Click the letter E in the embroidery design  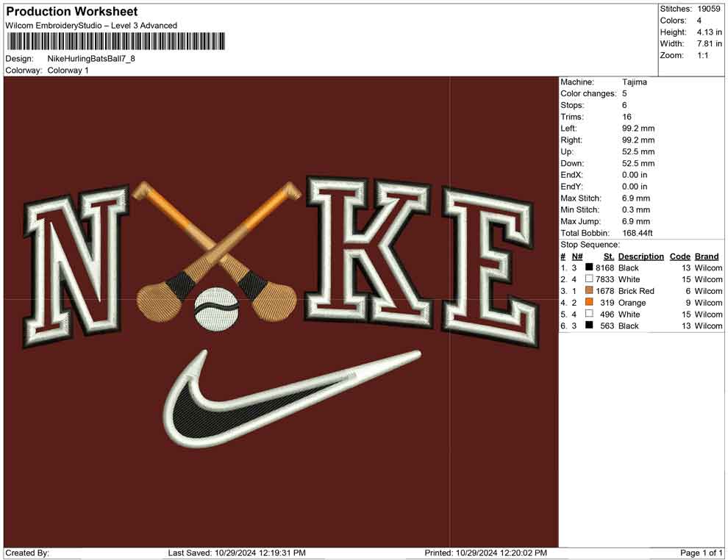490,267
